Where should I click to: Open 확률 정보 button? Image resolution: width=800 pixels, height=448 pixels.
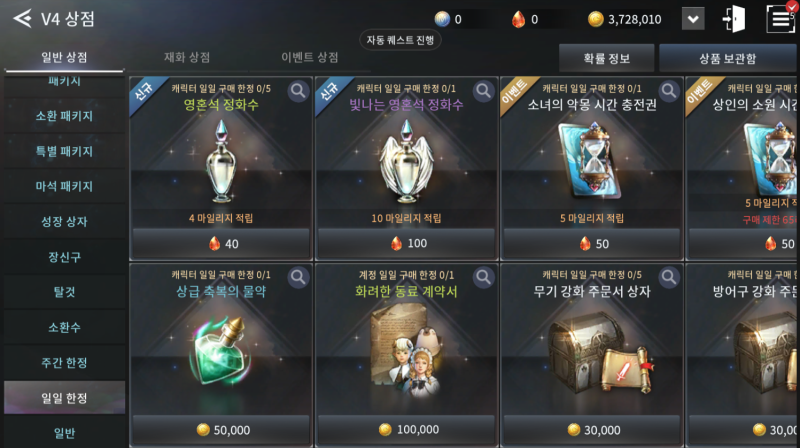(x=607, y=58)
